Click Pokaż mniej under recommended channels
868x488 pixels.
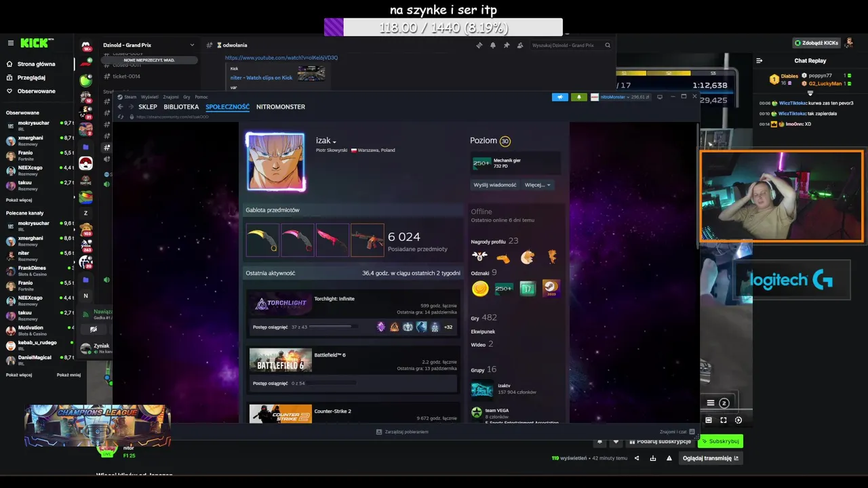tap(68, 375)
